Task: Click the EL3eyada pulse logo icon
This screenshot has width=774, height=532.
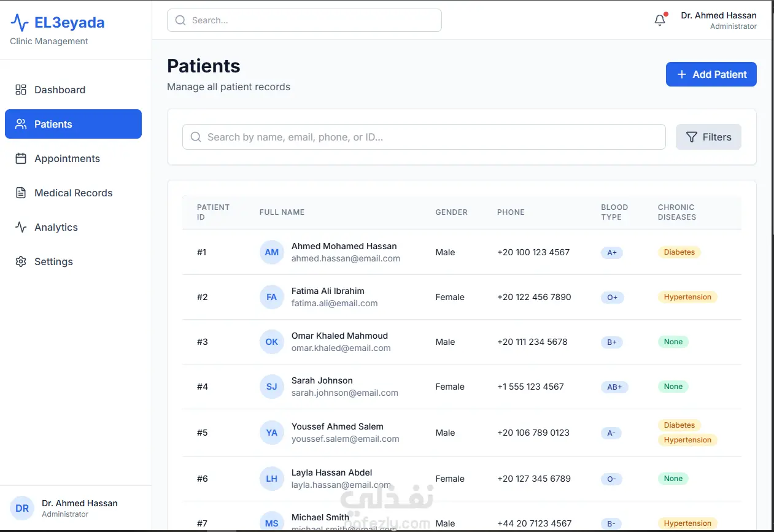Action: coord(20,23)
